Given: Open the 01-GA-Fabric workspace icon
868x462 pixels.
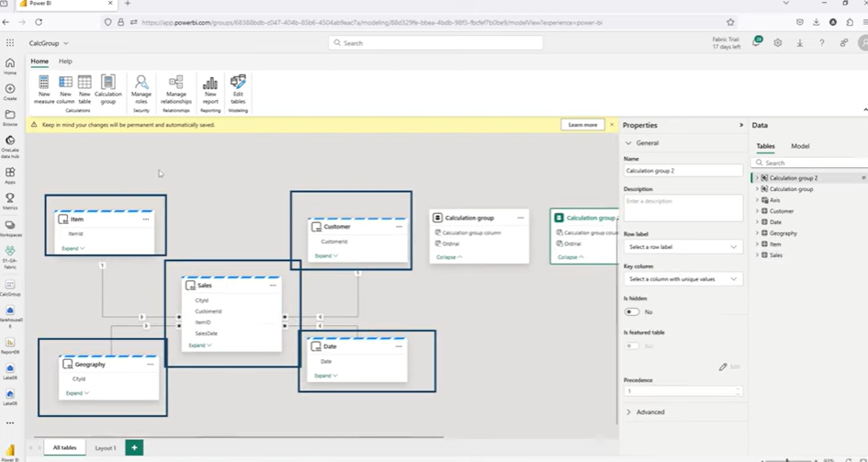Looking at the screenshot, I should pos(10,257).
